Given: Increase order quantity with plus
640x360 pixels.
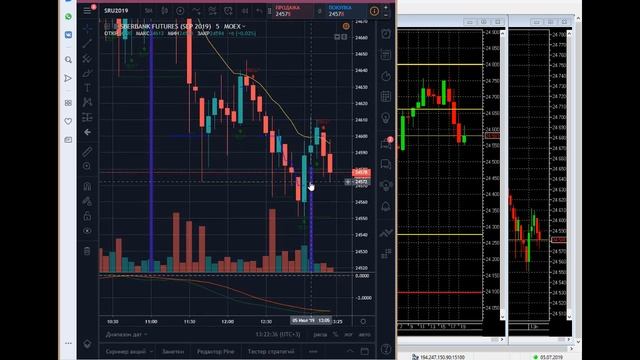Looking at the screenshot, I should 386,7.
